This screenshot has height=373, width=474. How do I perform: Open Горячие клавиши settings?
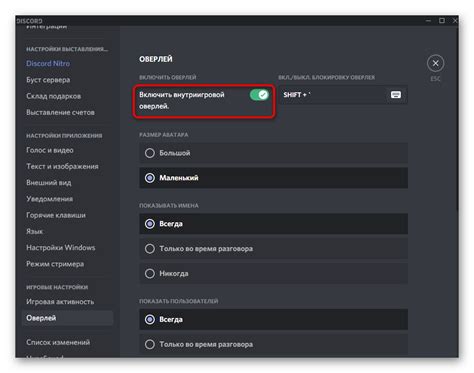(x=56, y=215)
